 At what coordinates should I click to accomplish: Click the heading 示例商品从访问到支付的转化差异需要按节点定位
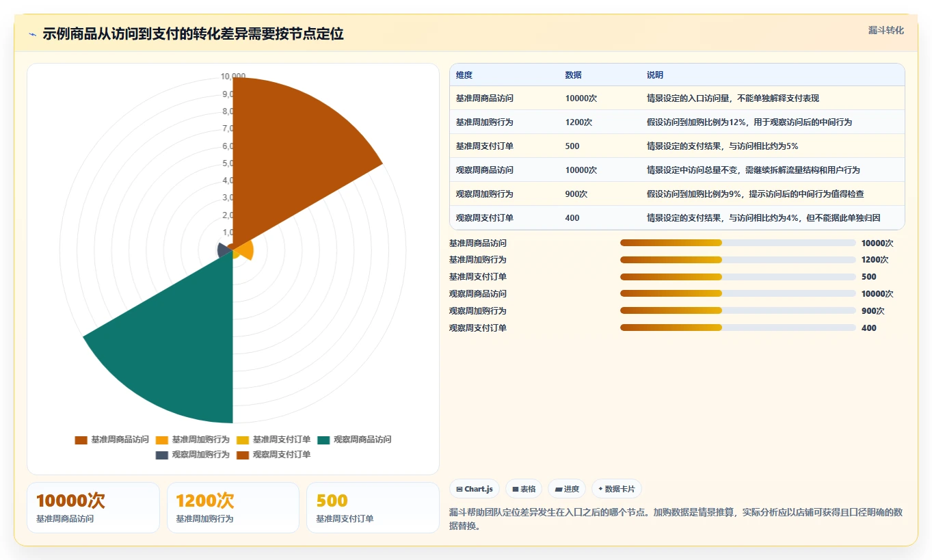click(193, 34)
